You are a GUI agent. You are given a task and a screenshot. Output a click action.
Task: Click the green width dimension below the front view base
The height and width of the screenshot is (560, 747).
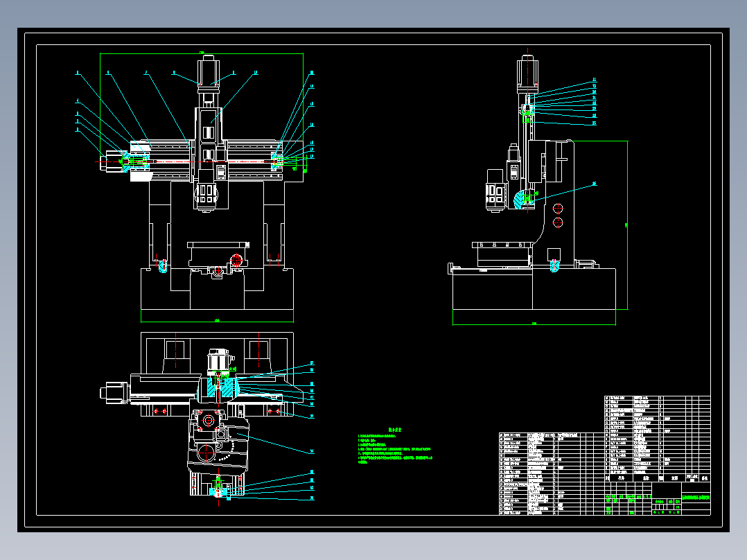coord(218,320)
